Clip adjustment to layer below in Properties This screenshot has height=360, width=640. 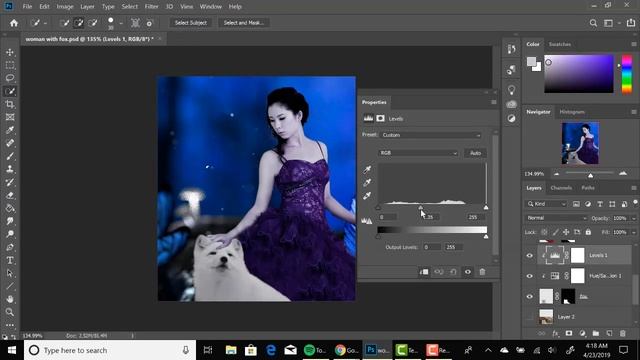click(424, 272)
